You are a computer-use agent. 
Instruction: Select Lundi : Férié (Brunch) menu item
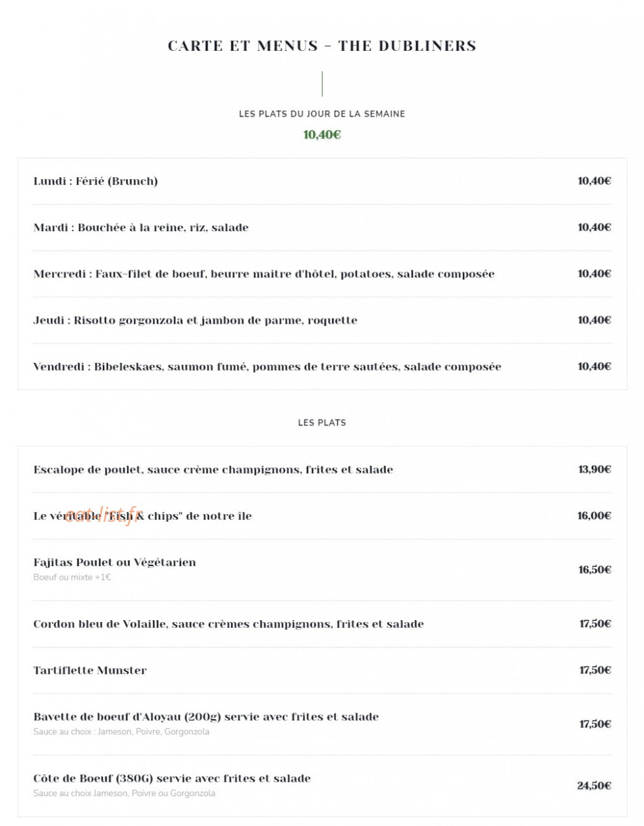96,181
